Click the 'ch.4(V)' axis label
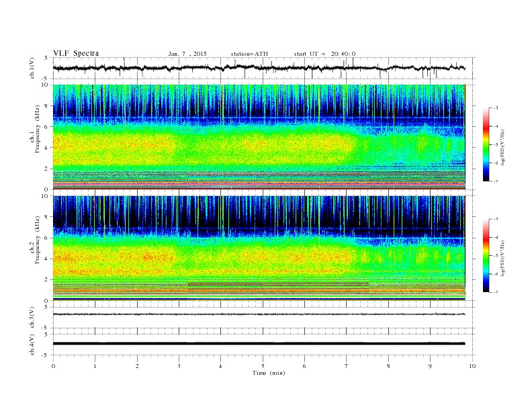This screenshot has width=532, height=411. tap(32, 345)
